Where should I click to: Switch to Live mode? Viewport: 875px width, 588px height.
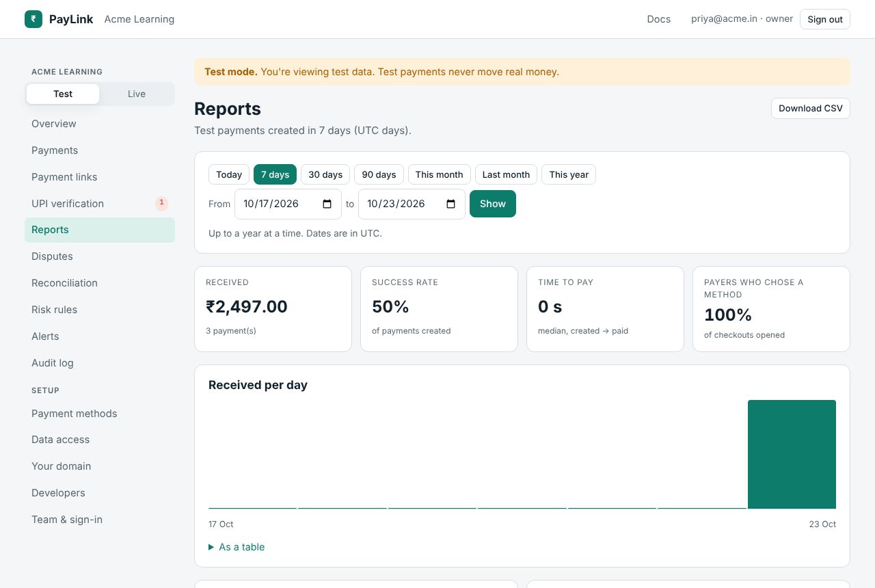(x=137, y=94)
